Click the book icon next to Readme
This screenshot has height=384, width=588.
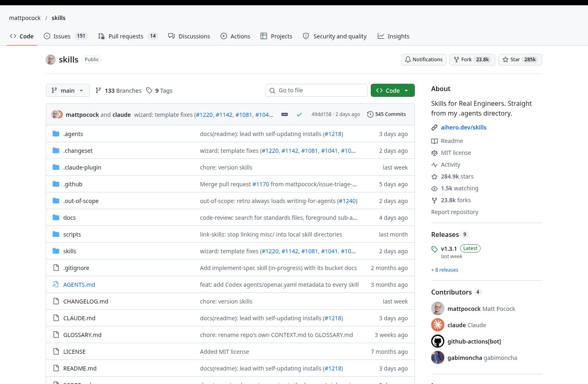(434, 141)
